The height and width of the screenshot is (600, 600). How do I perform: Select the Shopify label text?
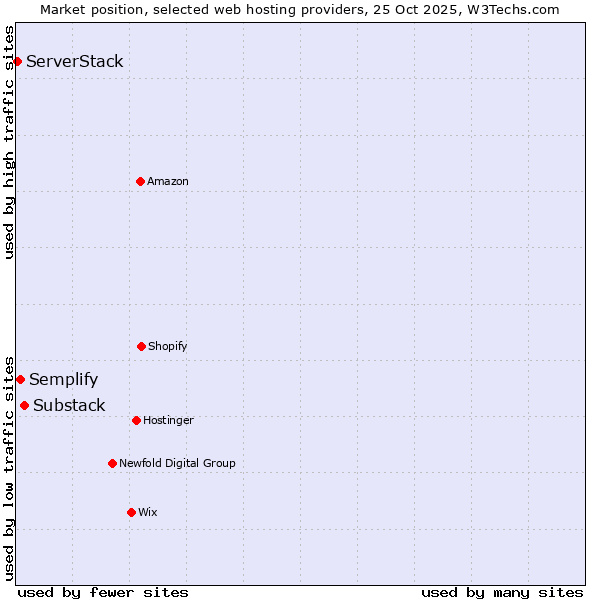coord(168,346)
